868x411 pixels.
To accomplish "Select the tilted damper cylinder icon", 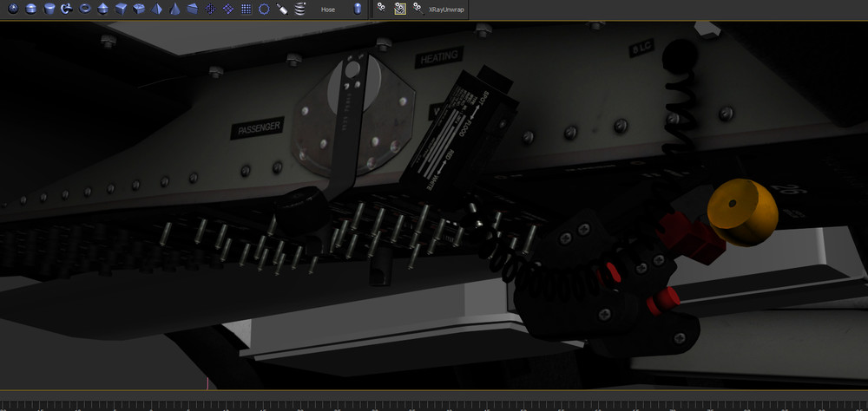I will click(x=282, y=10).
